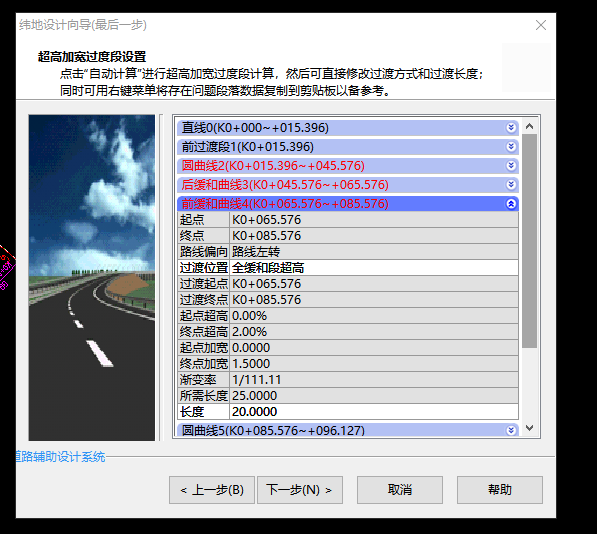The width and height of the screenshot is (597, 534).
Task: Expand the 前过渡段1 section chevron icon
Action: (511, 147)
